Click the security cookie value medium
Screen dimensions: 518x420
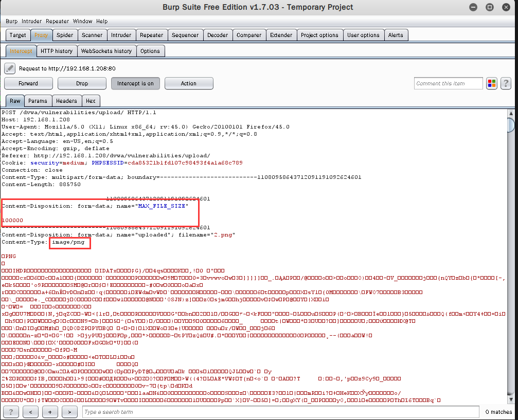coord(74,163)
